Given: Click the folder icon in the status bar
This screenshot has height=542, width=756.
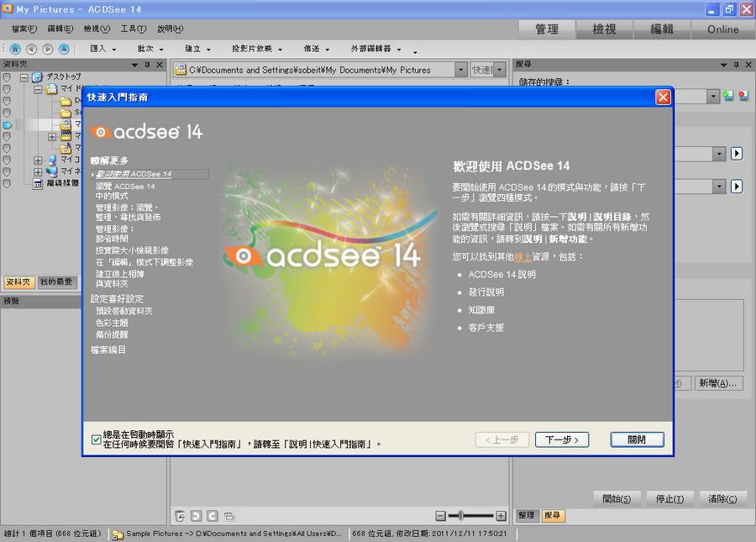Looking at the screenshot, I should (118, 534).
